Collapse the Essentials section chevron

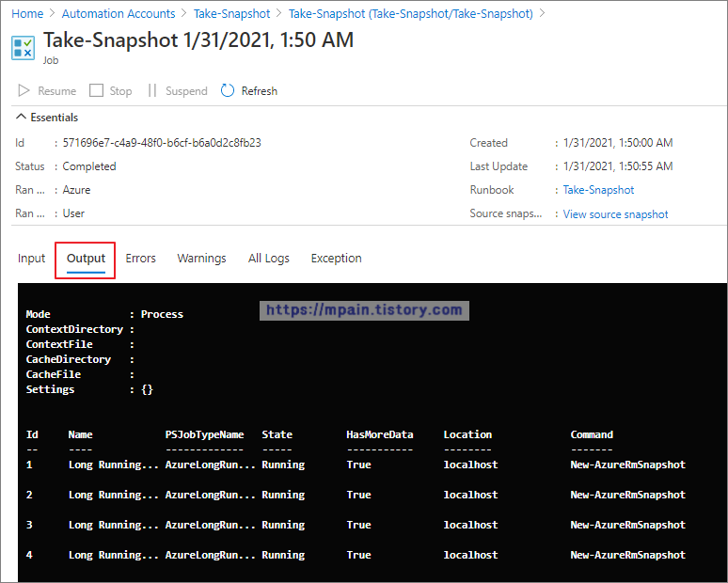21,117
